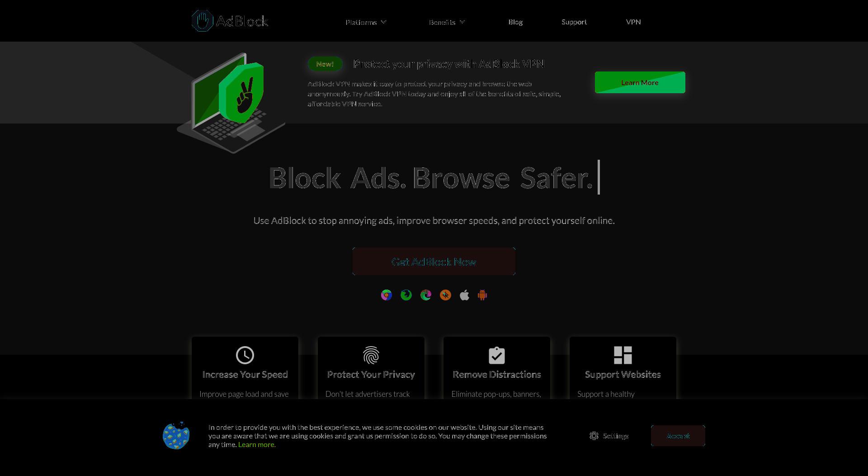868x476 pixels.
Task: Click the Apple iOS icon
Action: point(464,295)
